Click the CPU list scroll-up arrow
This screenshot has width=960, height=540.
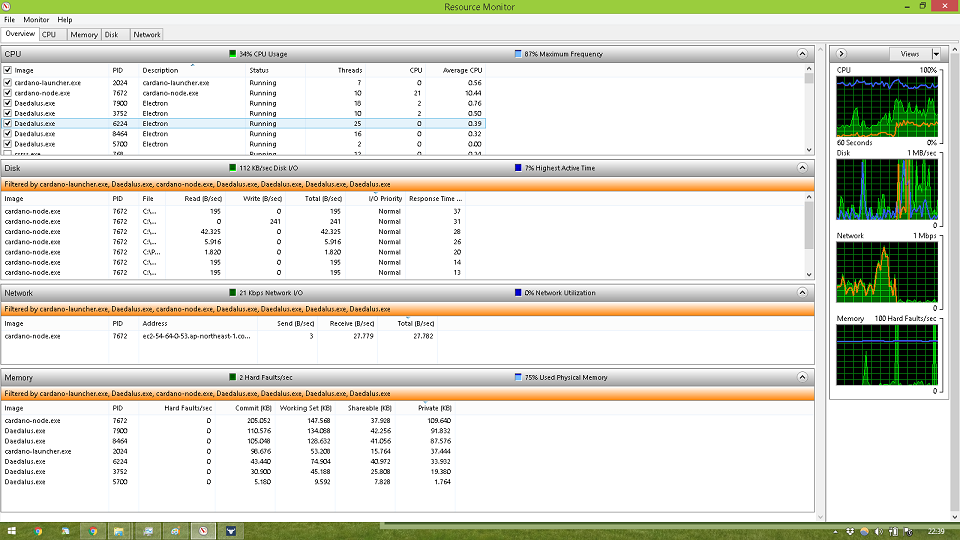click(x=809, y=69)
